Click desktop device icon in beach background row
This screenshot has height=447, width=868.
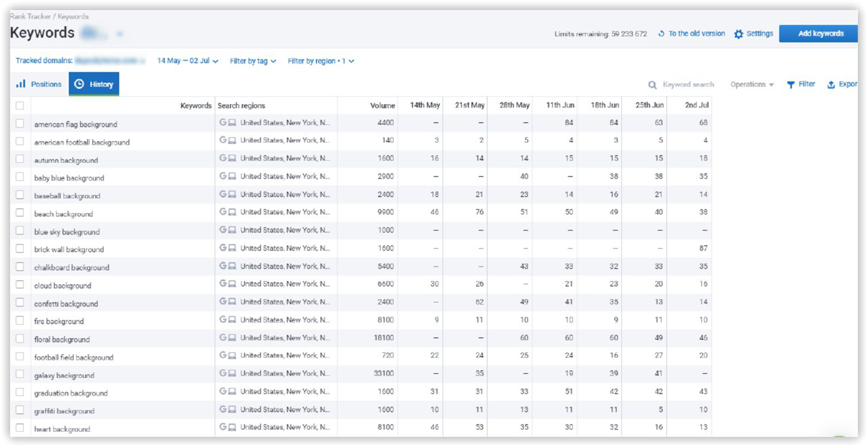pyautogui.click(x=232, y=212)
